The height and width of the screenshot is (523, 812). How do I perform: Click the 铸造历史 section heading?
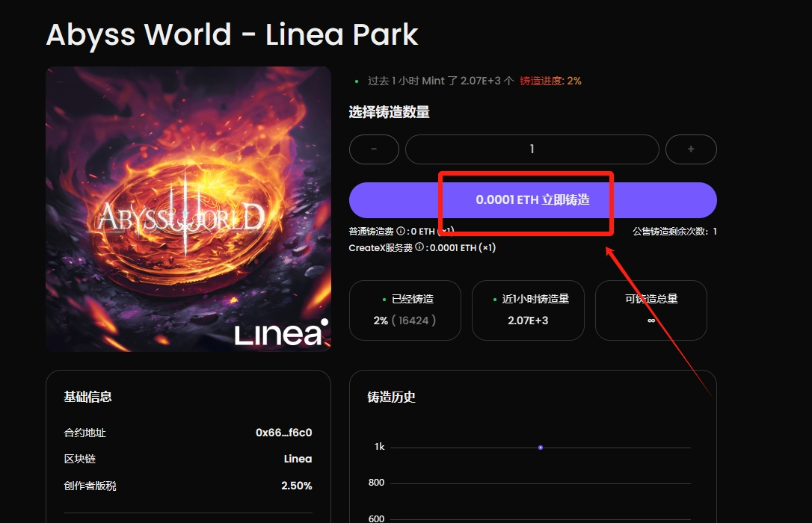pos(391,397)
